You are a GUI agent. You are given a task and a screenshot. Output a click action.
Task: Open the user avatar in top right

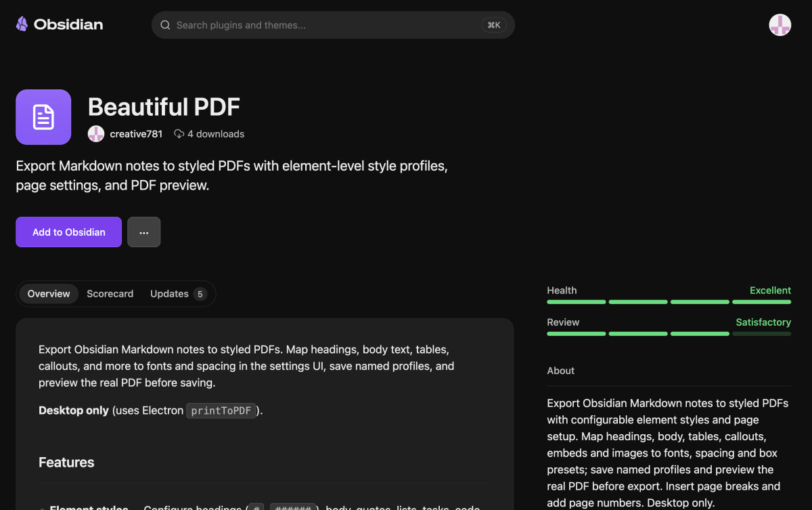tap(780, 25)
